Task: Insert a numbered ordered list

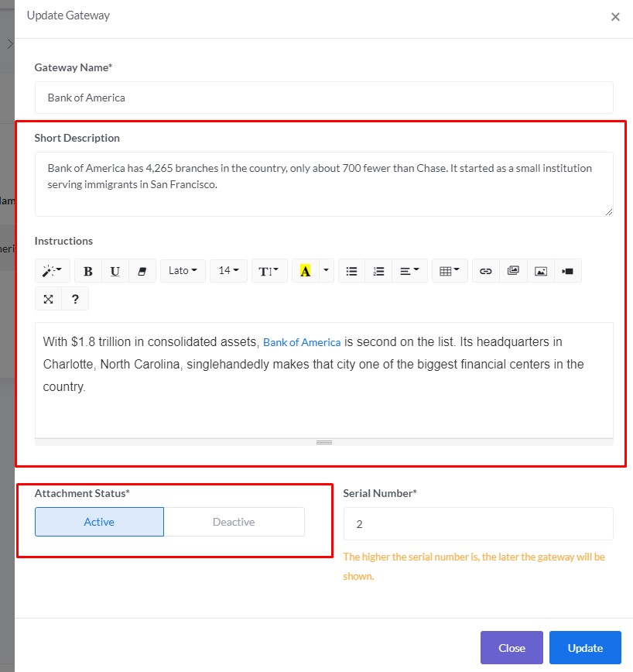Action: (x=378, y=271)
